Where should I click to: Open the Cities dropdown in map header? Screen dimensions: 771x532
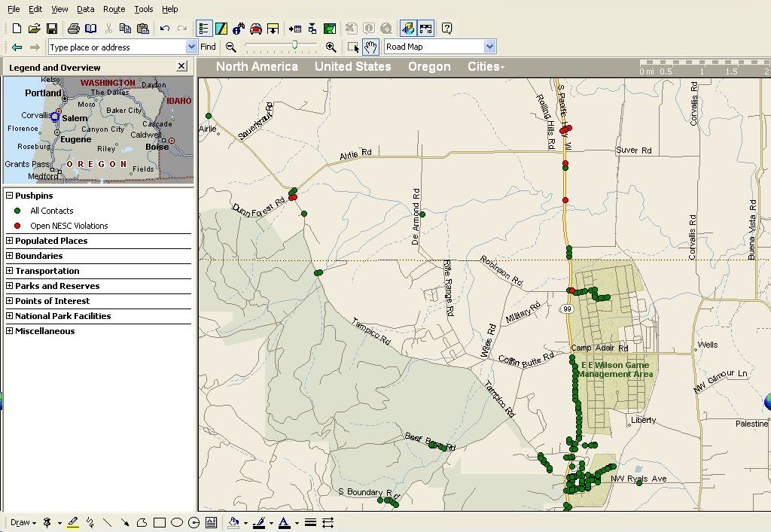pos(486,66)
